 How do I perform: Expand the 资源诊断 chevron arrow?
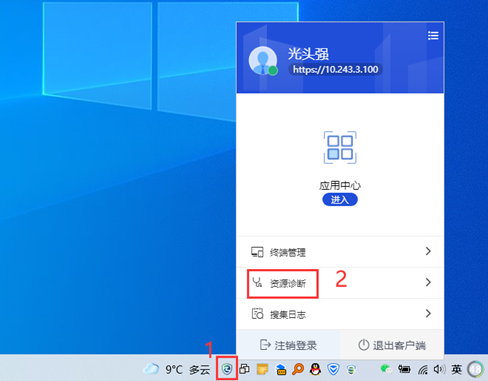point(428,282)
